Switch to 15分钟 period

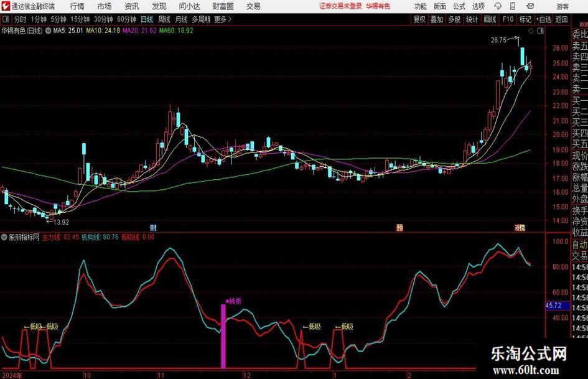pos(80,19)
